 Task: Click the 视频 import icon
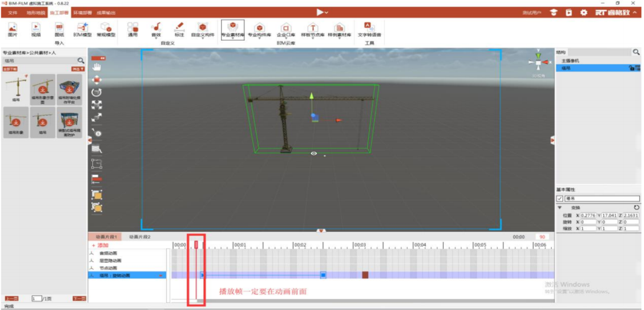pyautogui.click(x=36, y=29)
